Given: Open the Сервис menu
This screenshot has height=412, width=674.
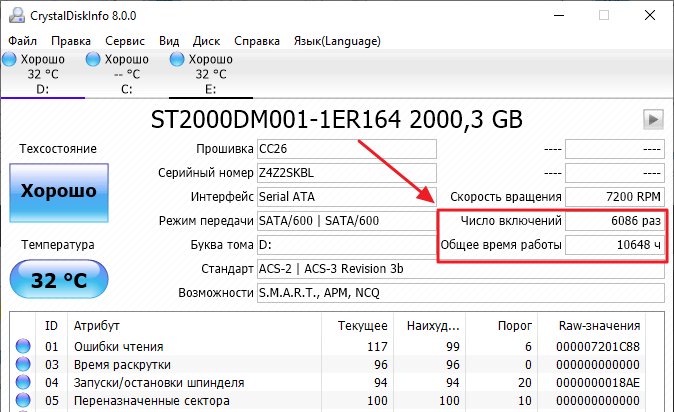Looking at the screenshot, I should point(124,41).
